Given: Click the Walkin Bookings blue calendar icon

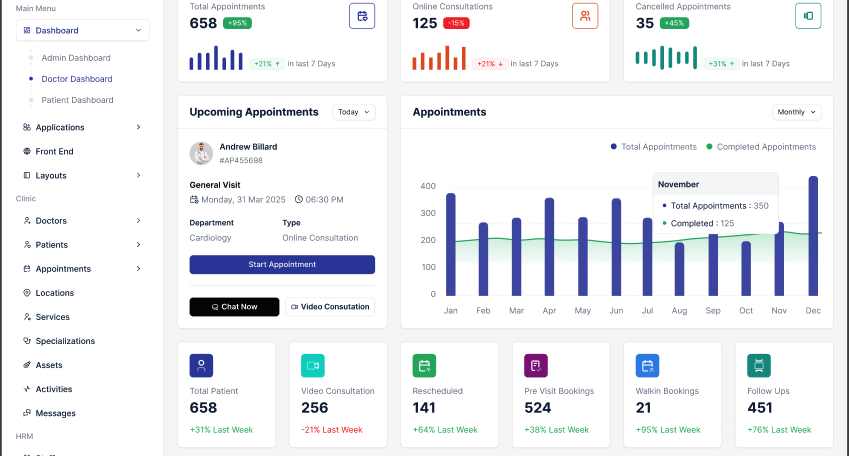Looking at the screenshot, I should click(x=647, y=366).
